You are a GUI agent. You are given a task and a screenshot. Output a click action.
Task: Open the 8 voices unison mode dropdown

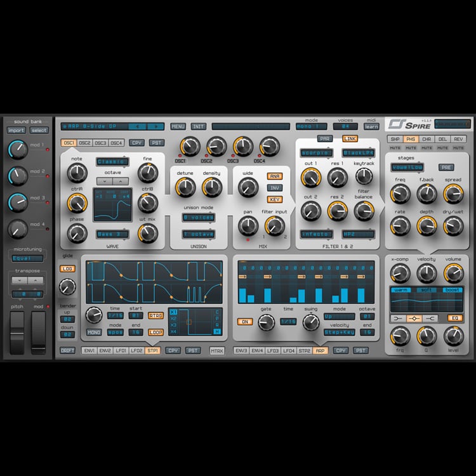tap(199, 217)
